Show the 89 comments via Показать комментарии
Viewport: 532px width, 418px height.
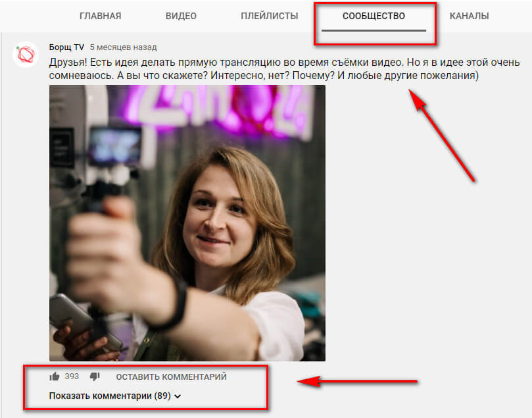click(x=110, y=396)
